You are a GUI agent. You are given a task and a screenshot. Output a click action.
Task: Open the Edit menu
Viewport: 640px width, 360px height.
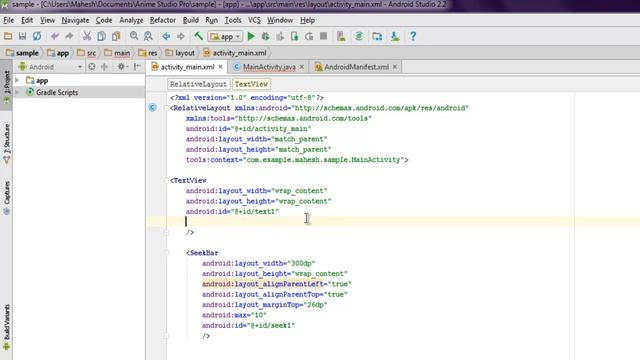click(27, 20)
